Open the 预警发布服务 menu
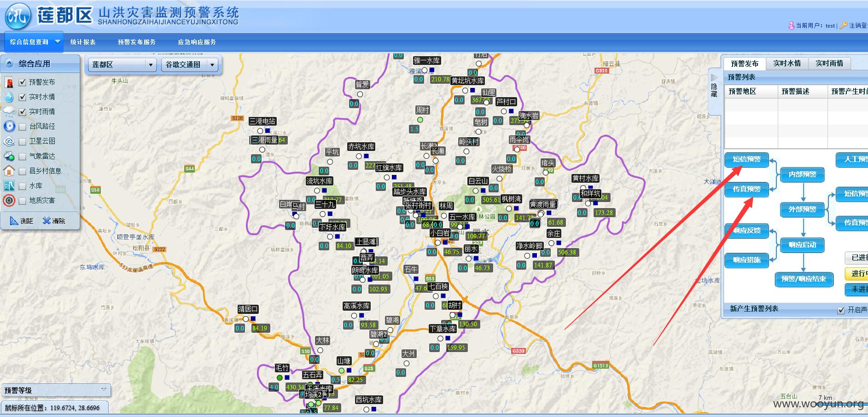Viewport: 868px width, 417px height. point(137,42)
